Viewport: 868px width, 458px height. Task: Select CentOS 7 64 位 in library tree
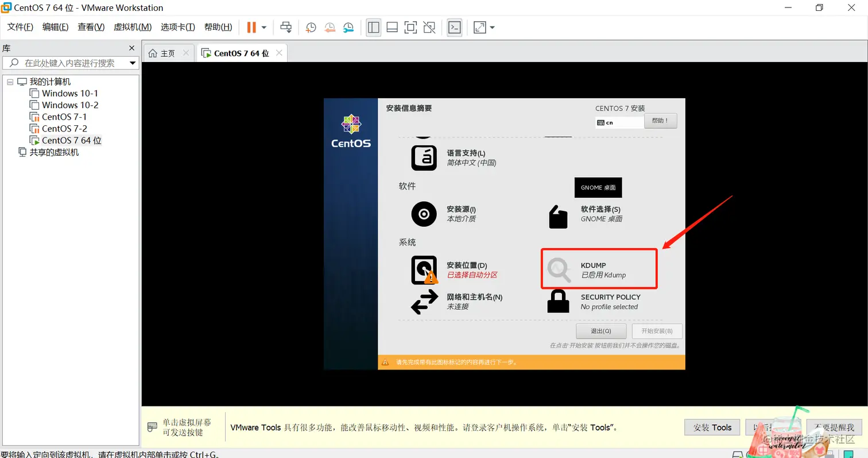[x=72, y=140]
